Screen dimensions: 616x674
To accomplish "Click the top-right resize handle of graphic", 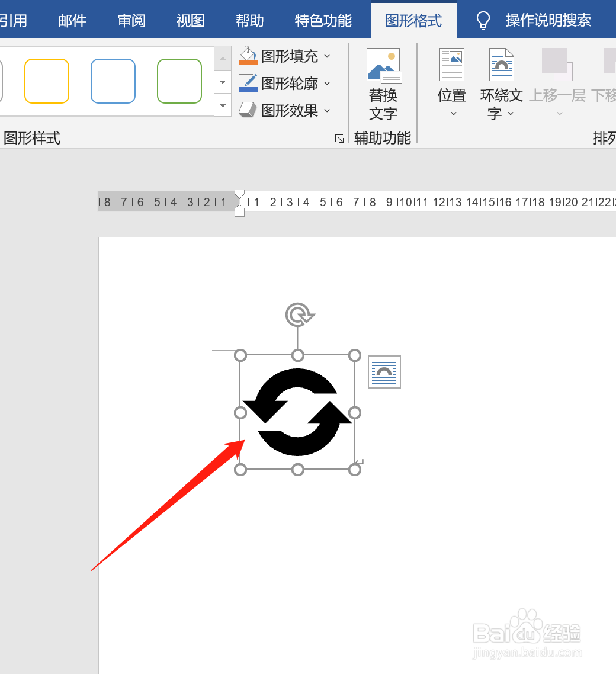I will coord(355,355).
